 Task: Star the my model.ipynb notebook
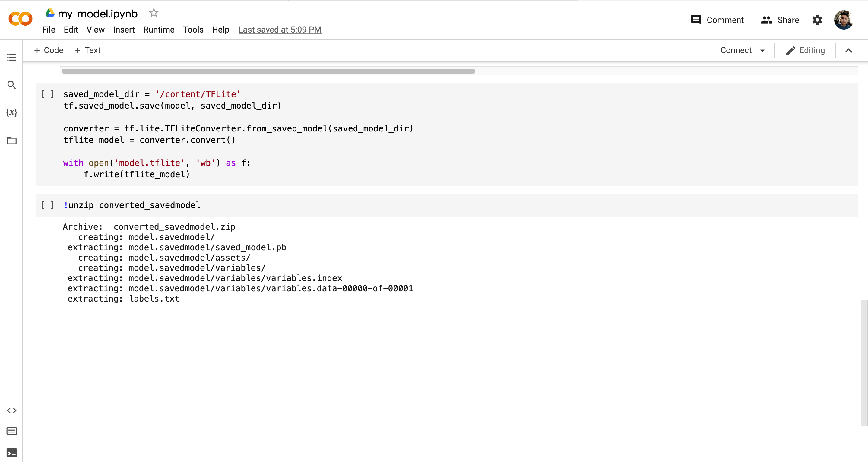pos(154,13)
